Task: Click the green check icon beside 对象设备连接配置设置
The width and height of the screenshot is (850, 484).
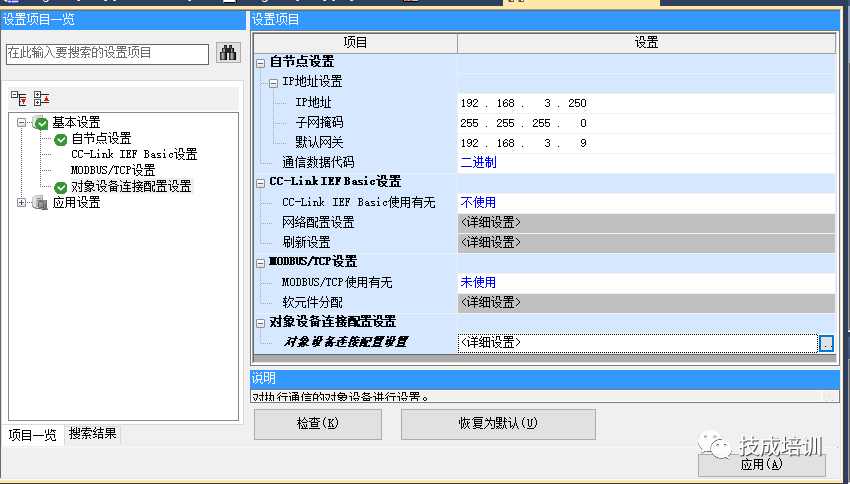Action: 61,188
